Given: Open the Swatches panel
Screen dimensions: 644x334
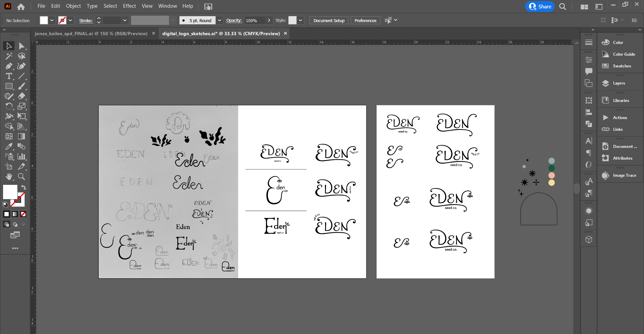Looking at the screenshot, I should click(622, 66).
